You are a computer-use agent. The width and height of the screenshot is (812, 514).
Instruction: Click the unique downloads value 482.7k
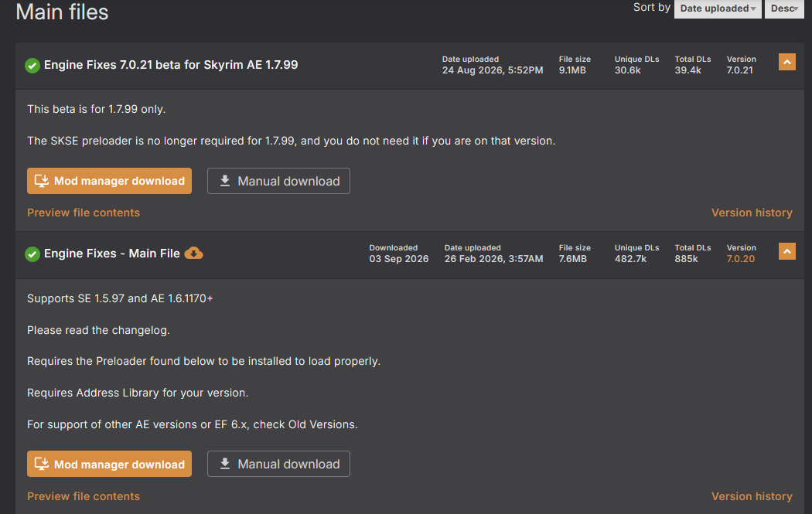pyautogui.click(x=630, y=259)
